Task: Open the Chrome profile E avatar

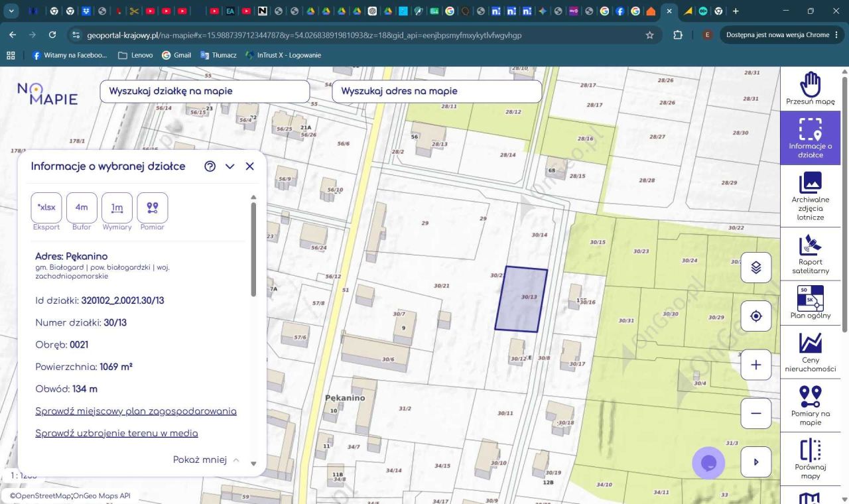Action: point(707,35)
